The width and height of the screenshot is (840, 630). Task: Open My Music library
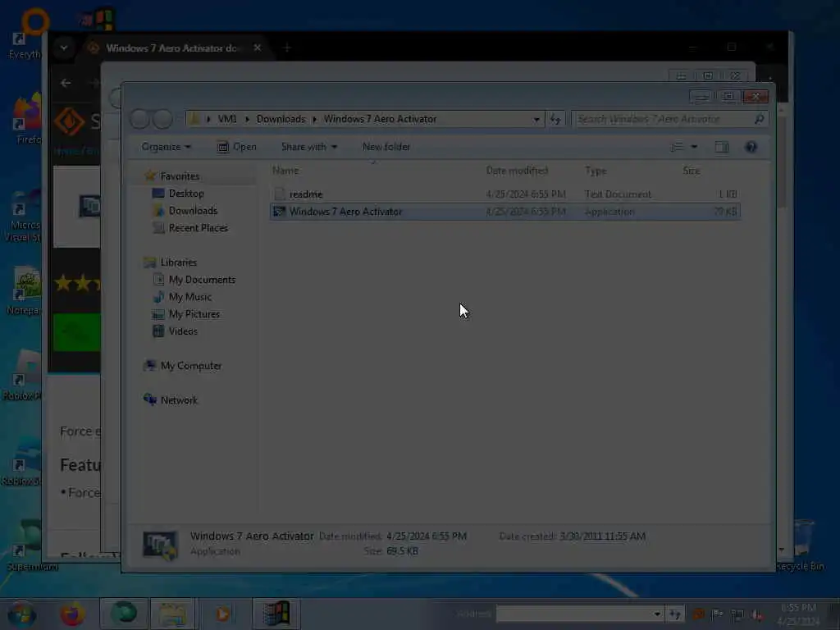(190, 297)
